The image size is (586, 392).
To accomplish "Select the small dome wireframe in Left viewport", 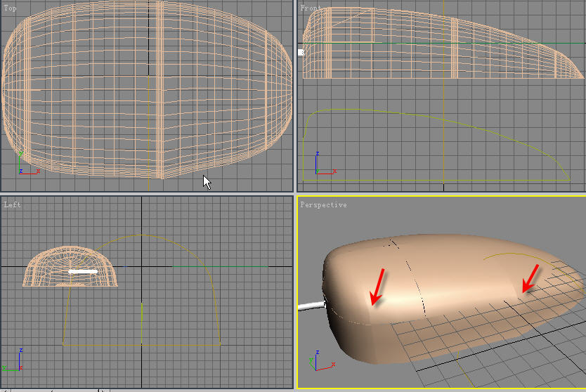I will coord(70,266).
